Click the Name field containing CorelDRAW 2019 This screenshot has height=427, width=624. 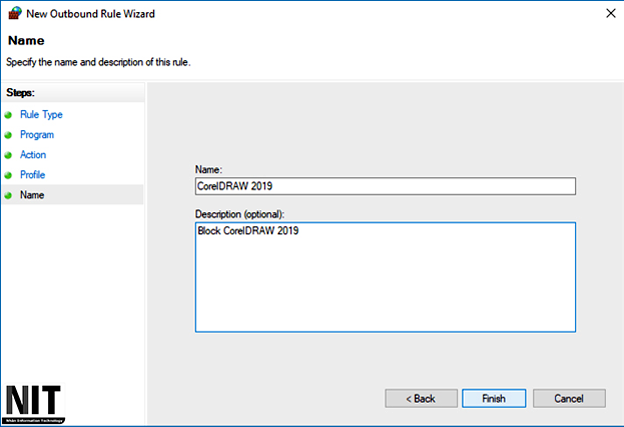tap(385, 186)
